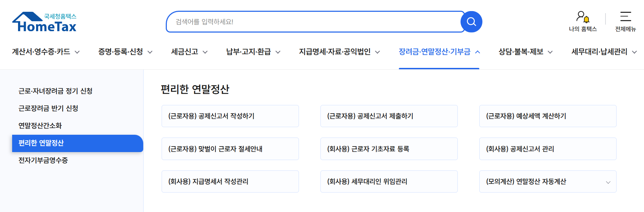Open 나의 홈택스 user icon
The height and width of the screenshot is (212, 644).
[x=583, y=17]
